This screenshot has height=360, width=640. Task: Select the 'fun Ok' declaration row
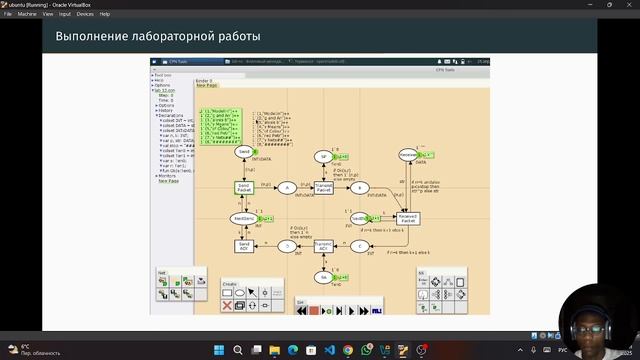coord(178,171)
